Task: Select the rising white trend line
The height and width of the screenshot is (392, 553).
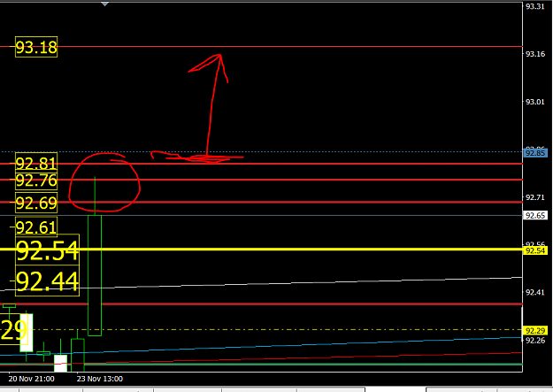Action: pos(261,284)
